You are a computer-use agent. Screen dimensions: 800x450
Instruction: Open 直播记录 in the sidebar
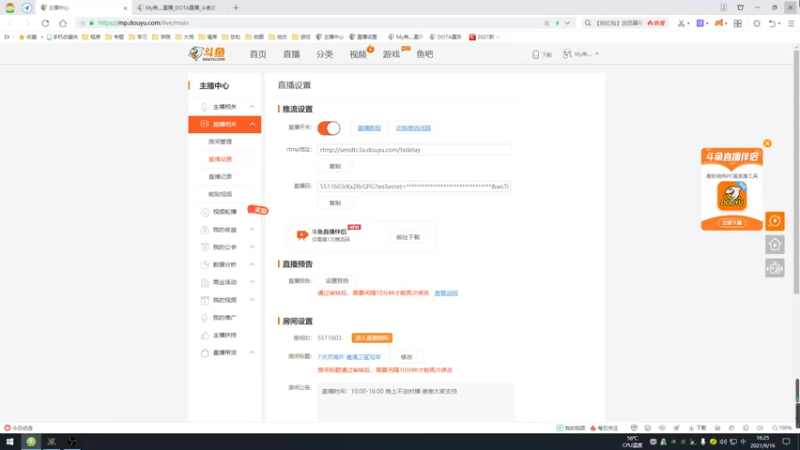point(220,177)
